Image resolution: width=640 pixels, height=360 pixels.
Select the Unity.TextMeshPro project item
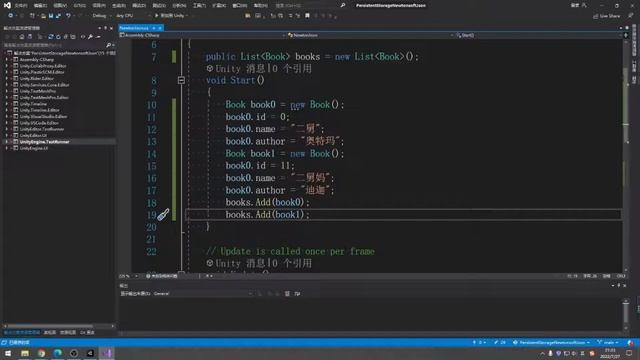tap(38, 91)
